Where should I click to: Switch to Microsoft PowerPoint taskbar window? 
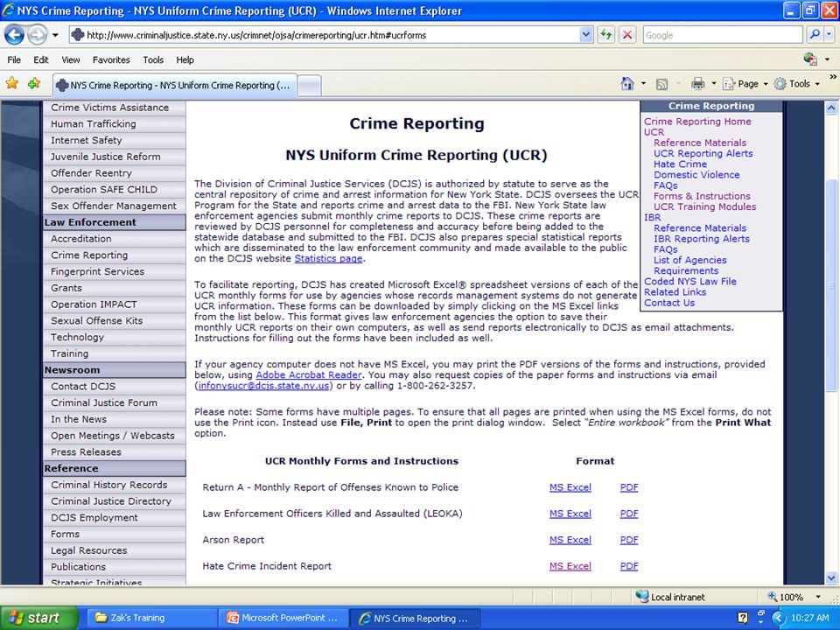click(283, 619)
